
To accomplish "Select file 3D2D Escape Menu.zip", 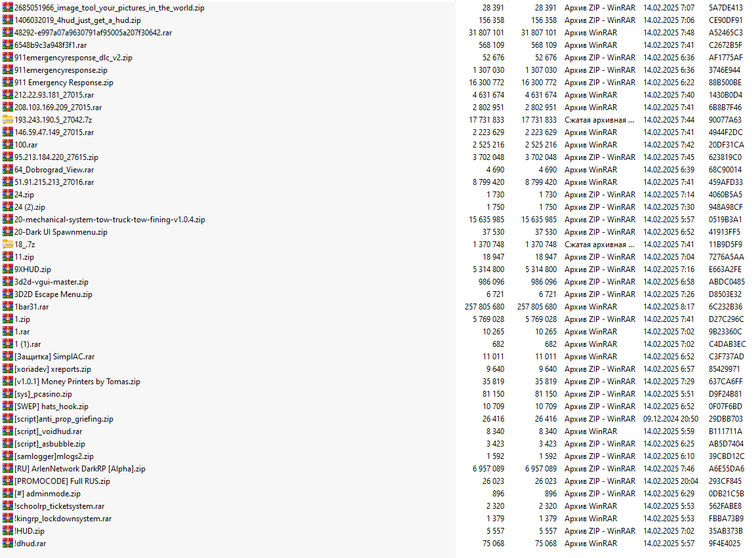I will 54,294.
